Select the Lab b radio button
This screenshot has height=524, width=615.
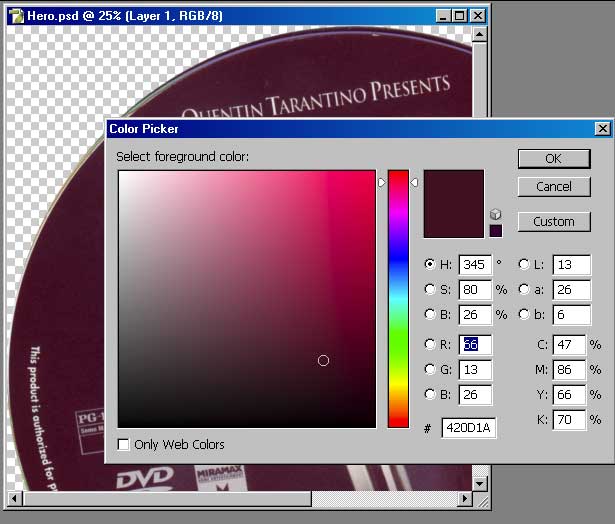click(x=524, y=315)
